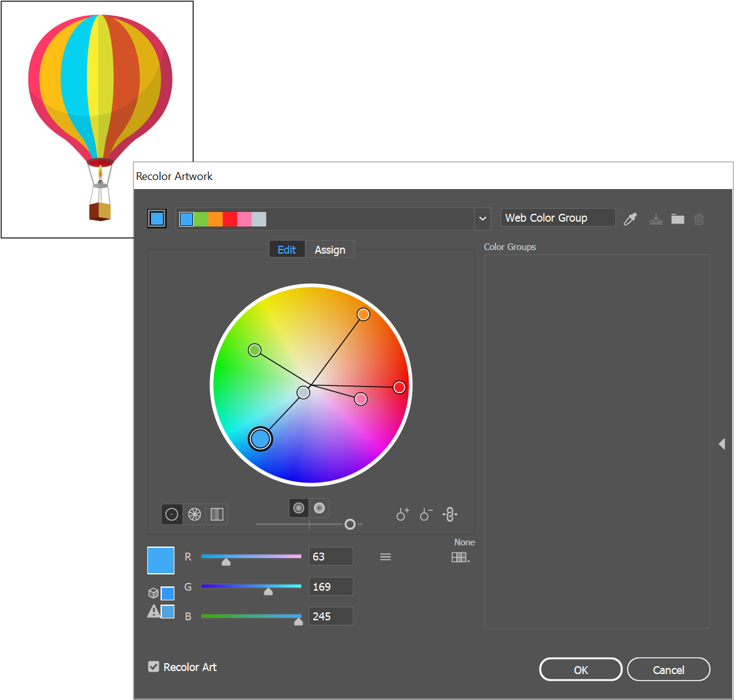Click the out-of-gamut warning icon
The width and height of the screenshot is (734, 700).
click(x=153, y=611)
